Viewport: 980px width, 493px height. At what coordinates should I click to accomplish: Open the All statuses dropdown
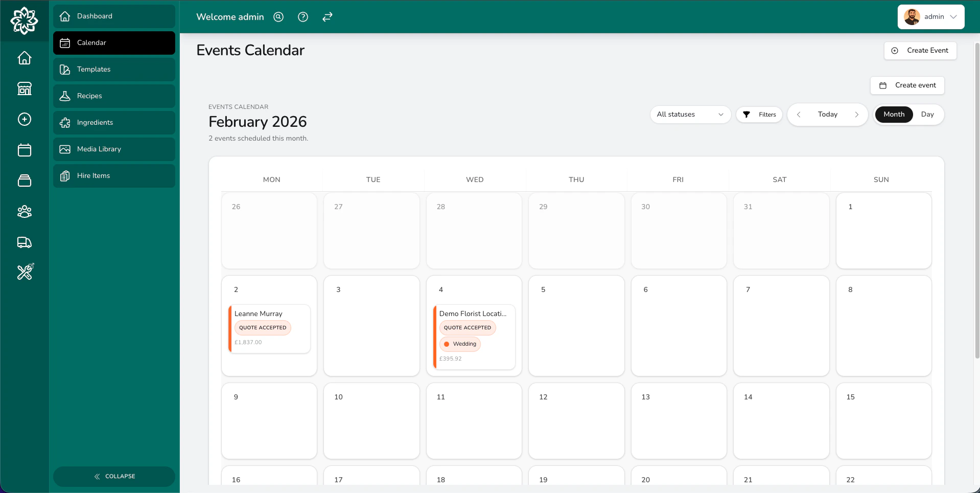click(690, 114)
